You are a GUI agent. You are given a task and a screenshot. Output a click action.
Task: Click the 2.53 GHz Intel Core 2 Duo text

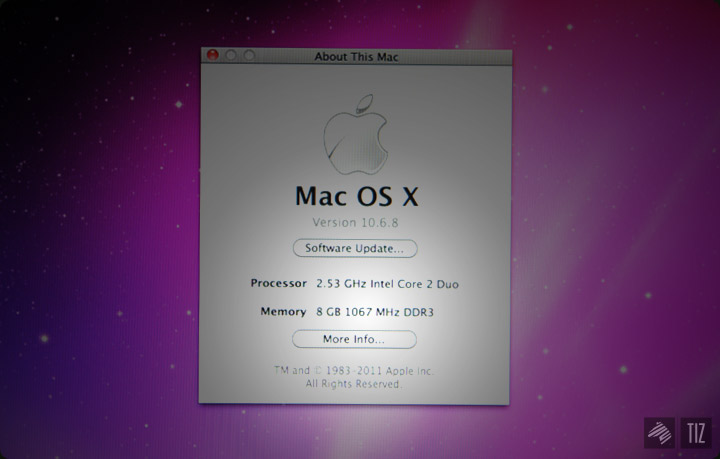[x=387, y=284]
